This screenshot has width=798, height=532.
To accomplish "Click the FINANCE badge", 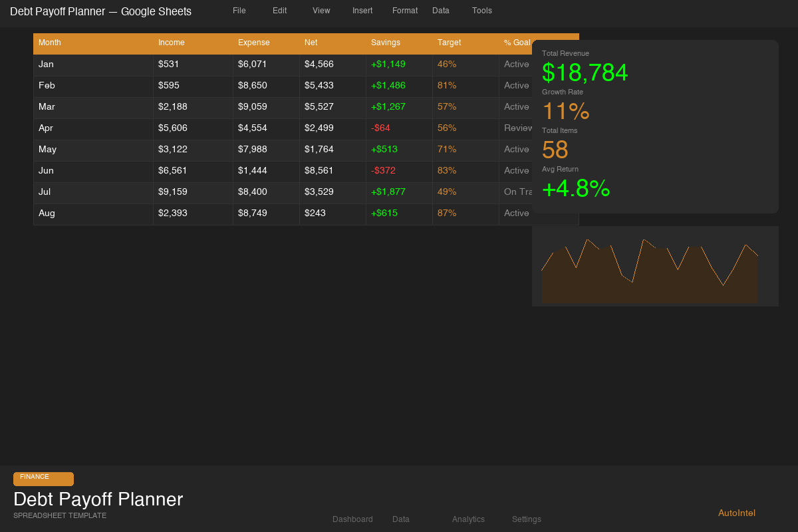I will pyautogui.click(x=43, y=479).
